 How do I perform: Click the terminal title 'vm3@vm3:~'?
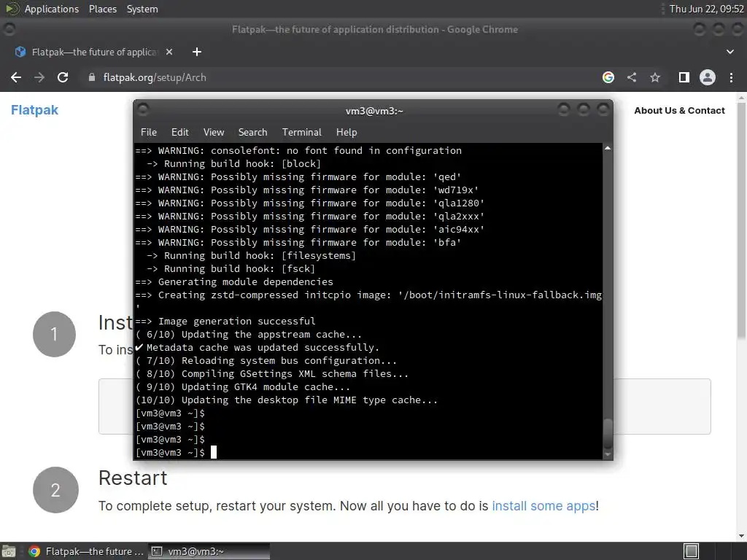tap(374, 111)
